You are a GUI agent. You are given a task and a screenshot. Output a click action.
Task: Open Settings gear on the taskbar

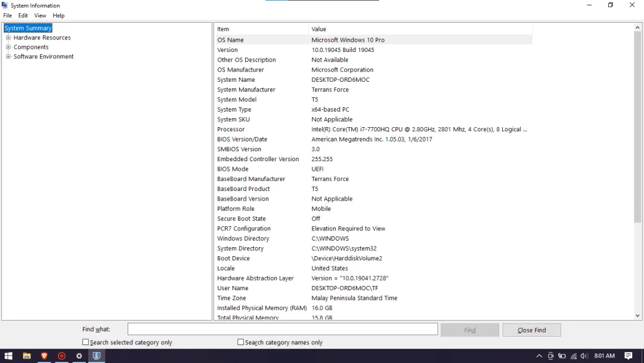pyautogui.click(x=79, y=356)
